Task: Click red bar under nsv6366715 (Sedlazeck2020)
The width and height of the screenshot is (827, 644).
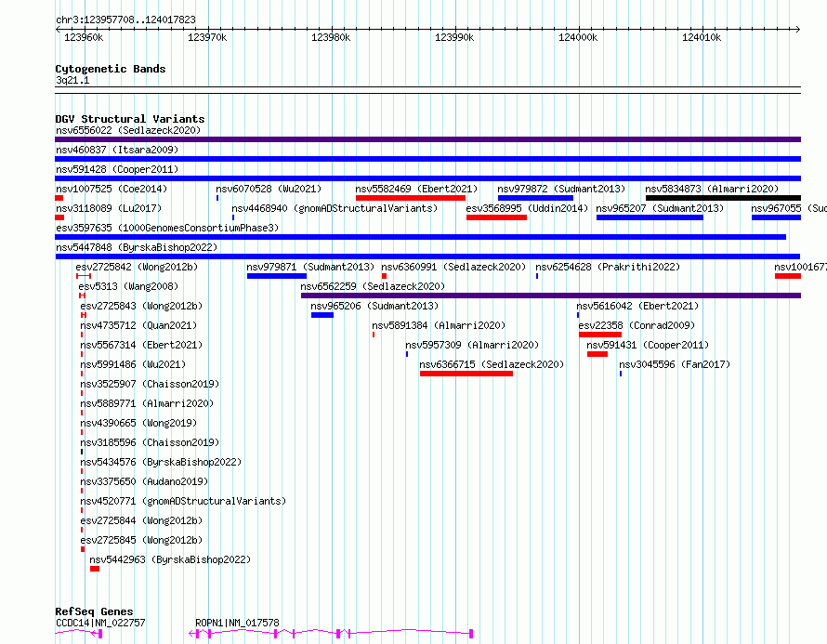Action: [466, 374]
